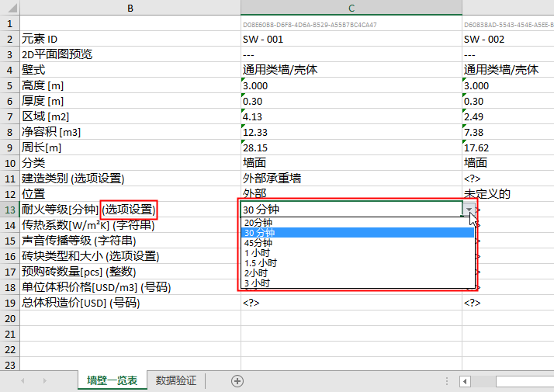Click the GUID cell starting D08E60B8
Image resolution: width=554 pixels, height=392 pixels.
pos(351,24)
